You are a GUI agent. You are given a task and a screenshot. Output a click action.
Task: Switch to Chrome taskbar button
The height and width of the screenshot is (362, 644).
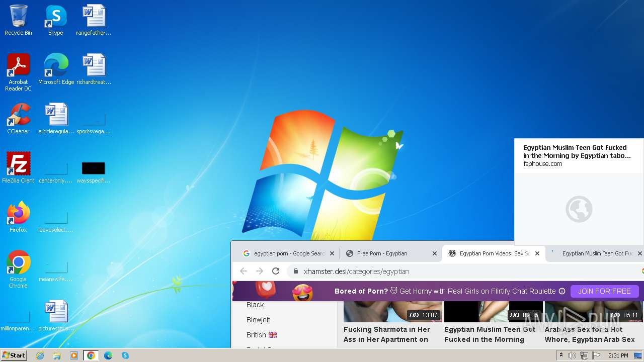(91, 355)
